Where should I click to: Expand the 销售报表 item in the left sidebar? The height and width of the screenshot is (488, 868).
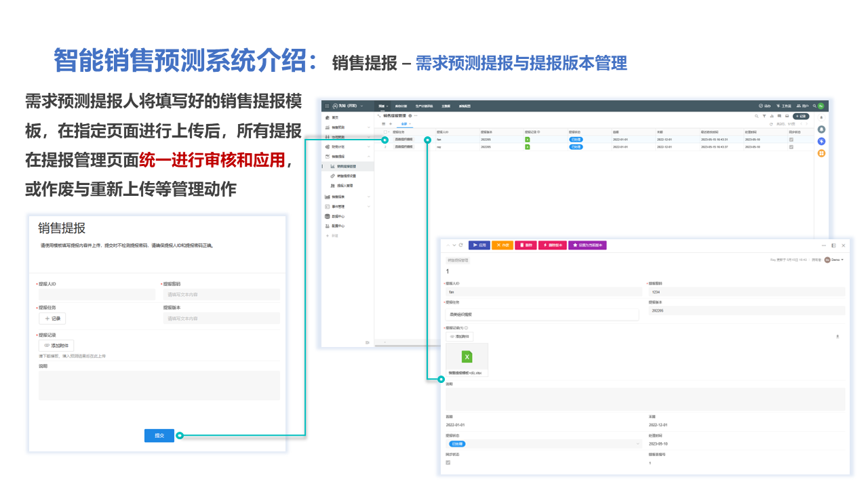coord(347,197)
